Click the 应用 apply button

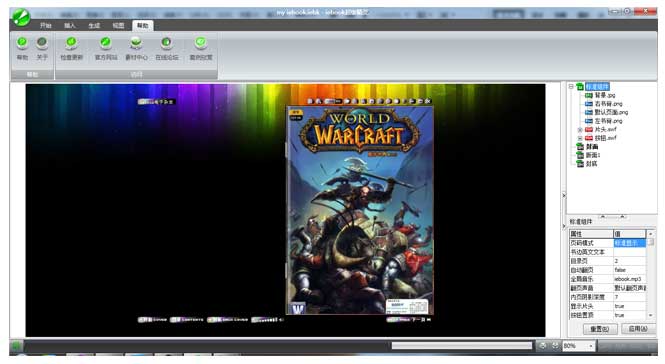pyautogui.click(x=637, y=329)
